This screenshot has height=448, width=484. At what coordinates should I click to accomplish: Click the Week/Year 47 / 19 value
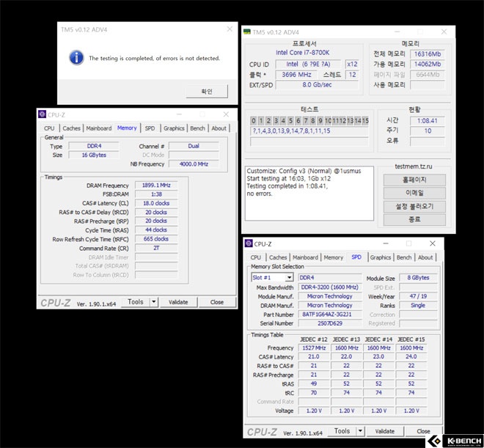[418, 296]
